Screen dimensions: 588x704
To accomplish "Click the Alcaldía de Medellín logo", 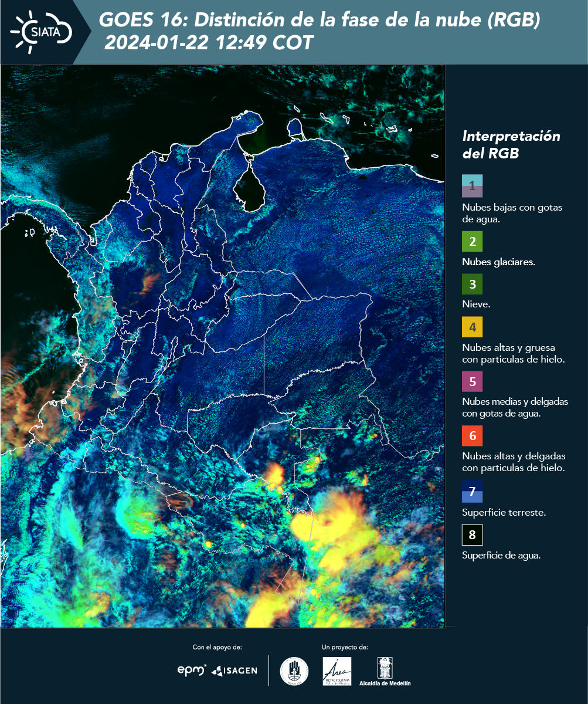I will tap(385, 672).
